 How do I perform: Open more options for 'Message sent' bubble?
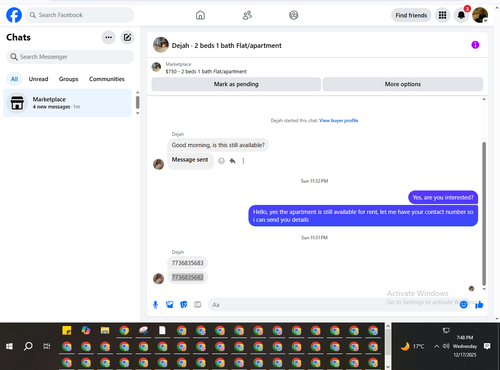point(243,161)
